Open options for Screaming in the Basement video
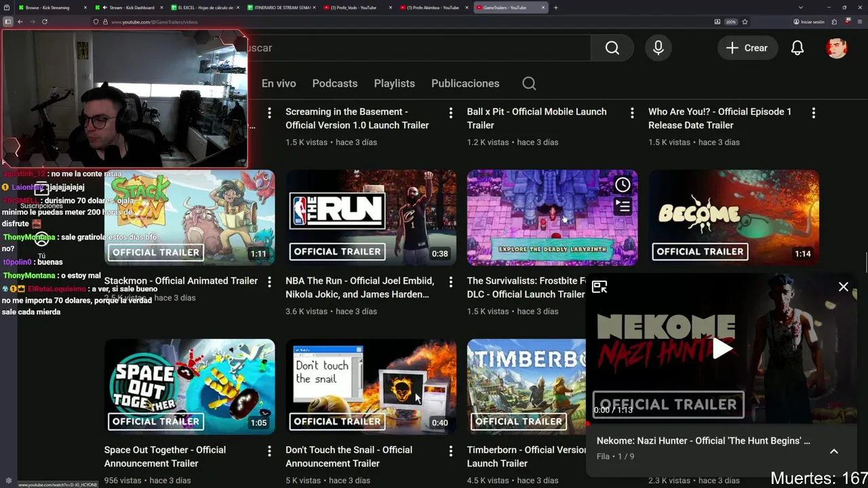The image size is (868, 488). coord(450,113)
